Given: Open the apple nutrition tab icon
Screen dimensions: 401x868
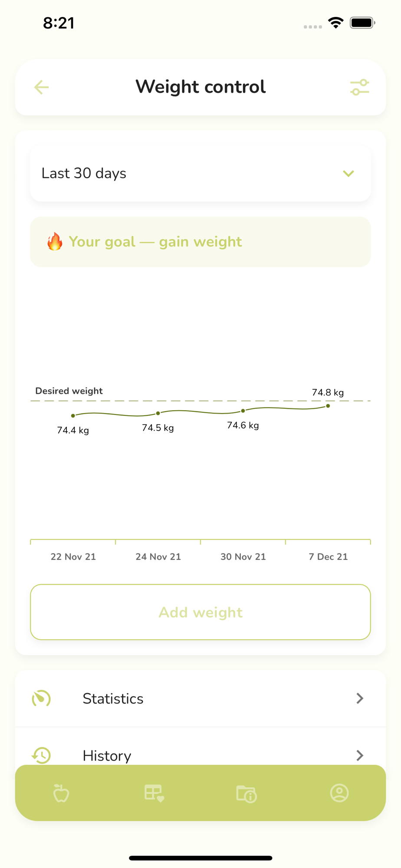Looking at the screenshot, I should [61, 793].
